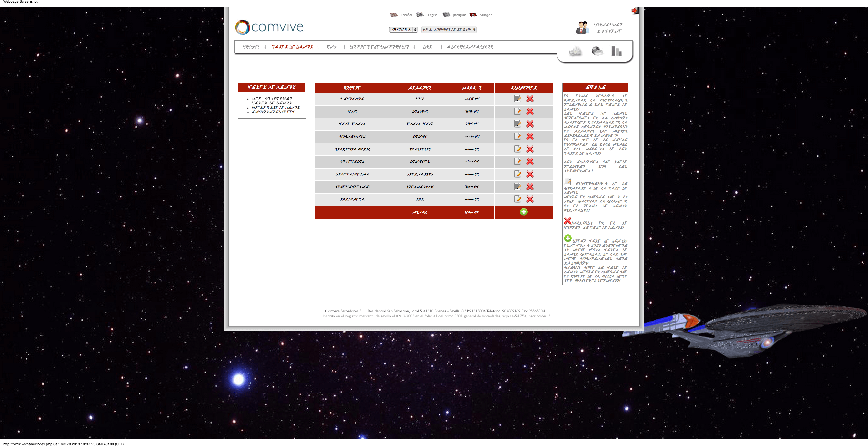Open the last navigation menu item
This screenshot has width=868, height=446.
click(x=470, y=47)
